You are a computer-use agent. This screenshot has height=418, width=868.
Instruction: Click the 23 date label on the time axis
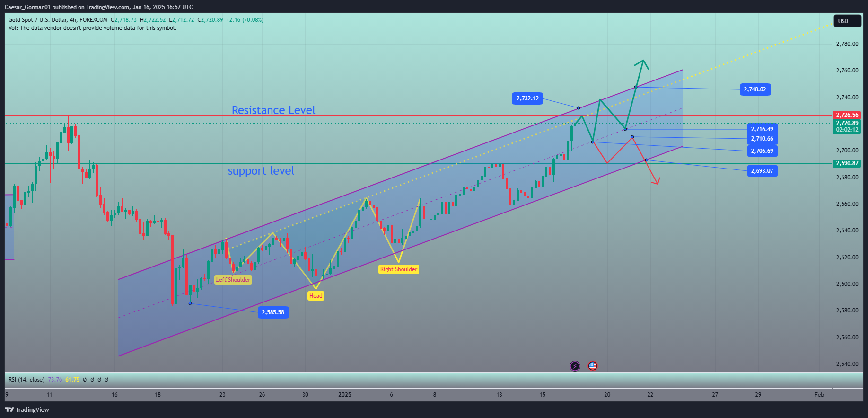(x=222, y=395)
